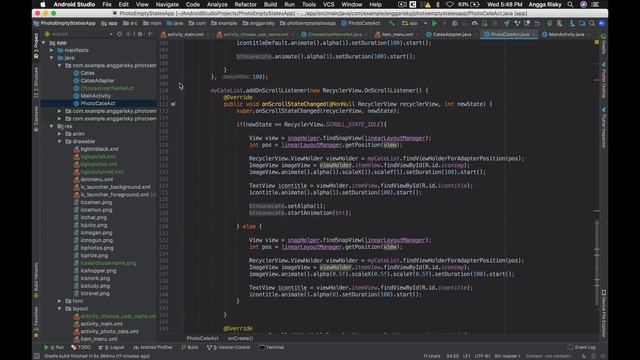Expand the font folder

coord(59,301)
